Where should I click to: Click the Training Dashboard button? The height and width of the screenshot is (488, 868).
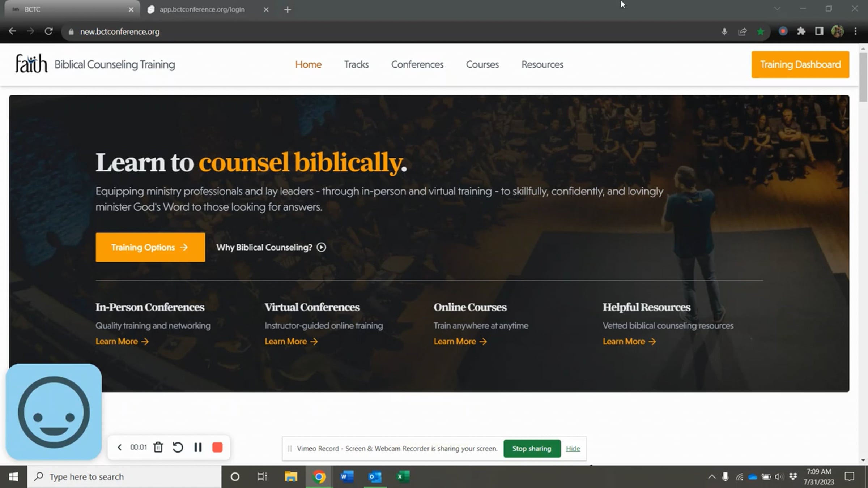click(800, 64)
